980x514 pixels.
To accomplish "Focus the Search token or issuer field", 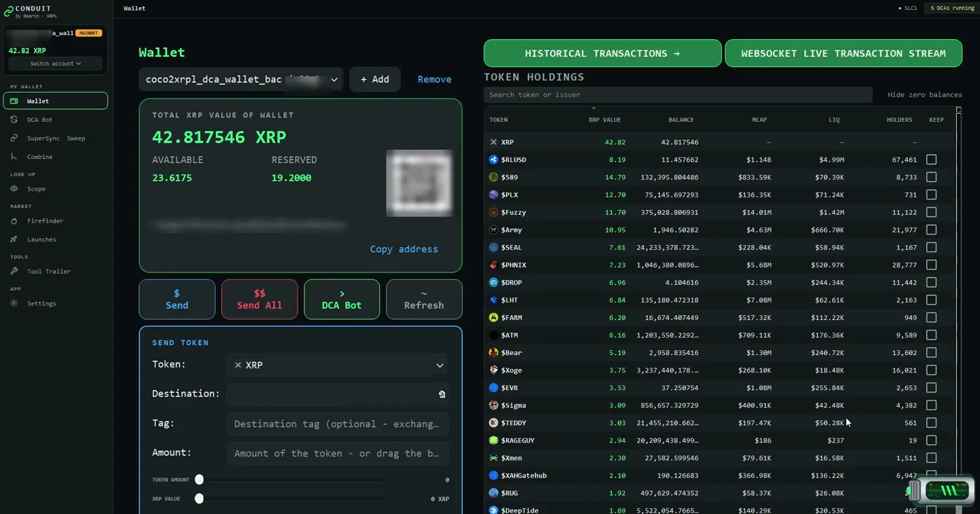I will (x=678, y=95).
